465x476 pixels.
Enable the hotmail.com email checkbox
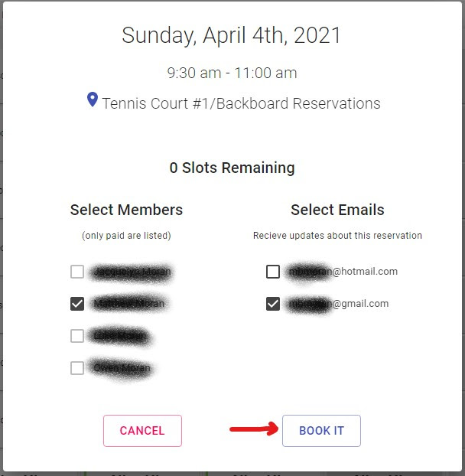(273, 272)
